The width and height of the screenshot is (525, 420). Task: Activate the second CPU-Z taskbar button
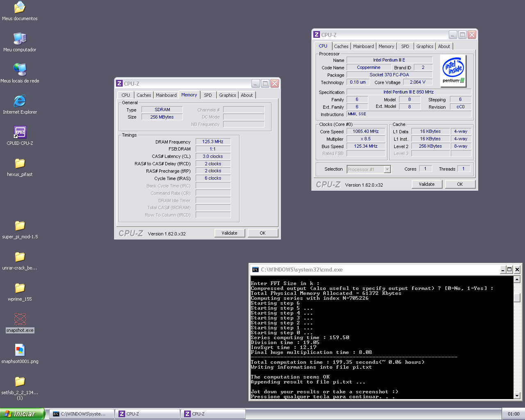pos(213,414)
